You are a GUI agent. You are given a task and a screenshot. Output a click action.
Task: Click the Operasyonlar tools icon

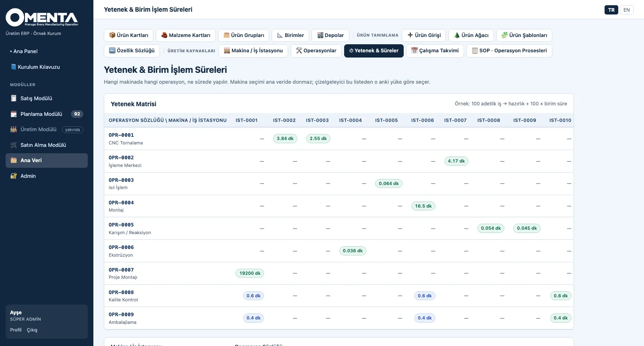tap(299, 51)
